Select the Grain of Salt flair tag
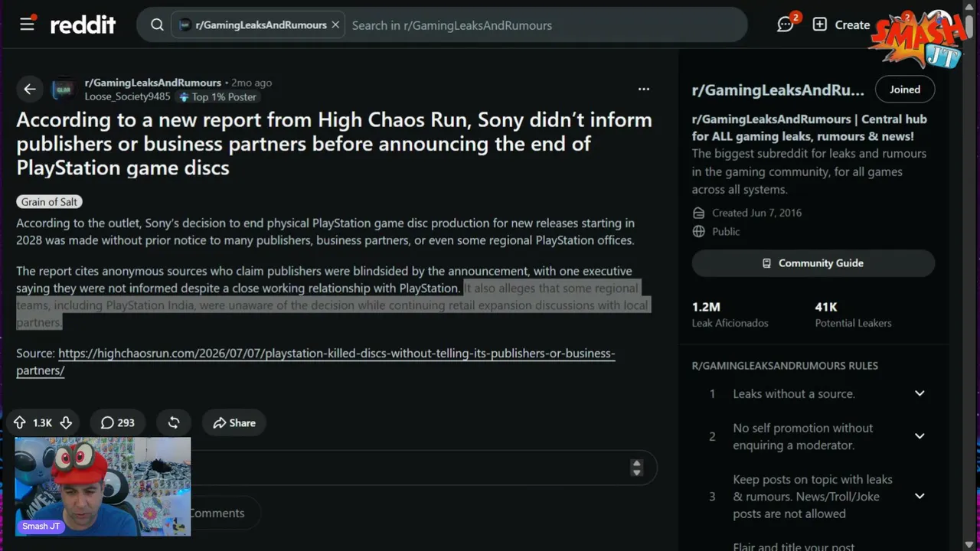 49,202
